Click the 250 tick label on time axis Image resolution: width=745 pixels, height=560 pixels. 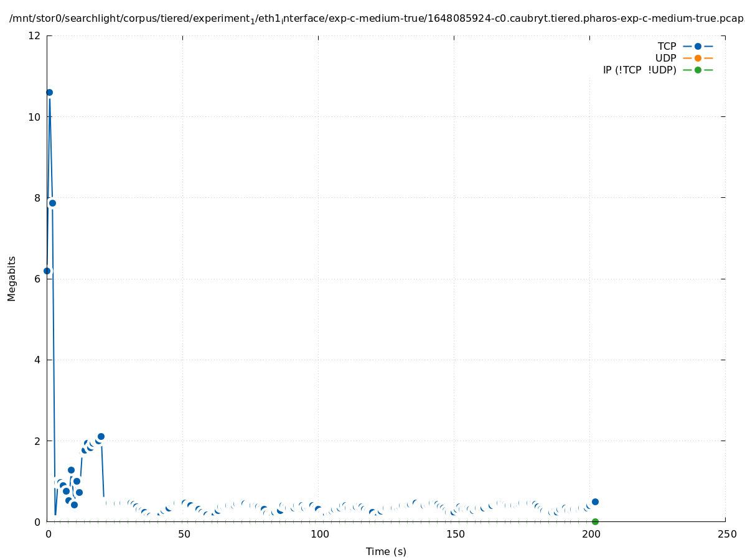point(726,534)
